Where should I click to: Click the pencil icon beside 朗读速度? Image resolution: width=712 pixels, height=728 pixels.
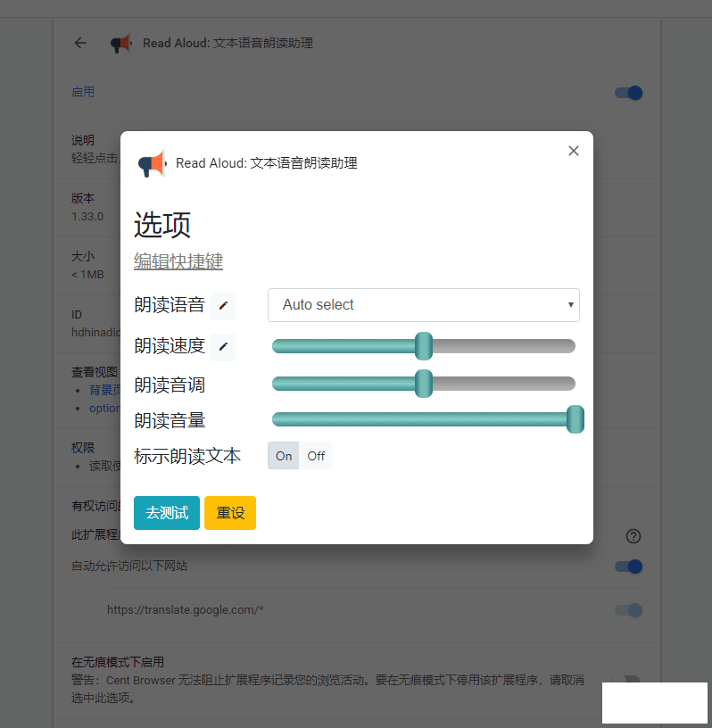(223, 346)
